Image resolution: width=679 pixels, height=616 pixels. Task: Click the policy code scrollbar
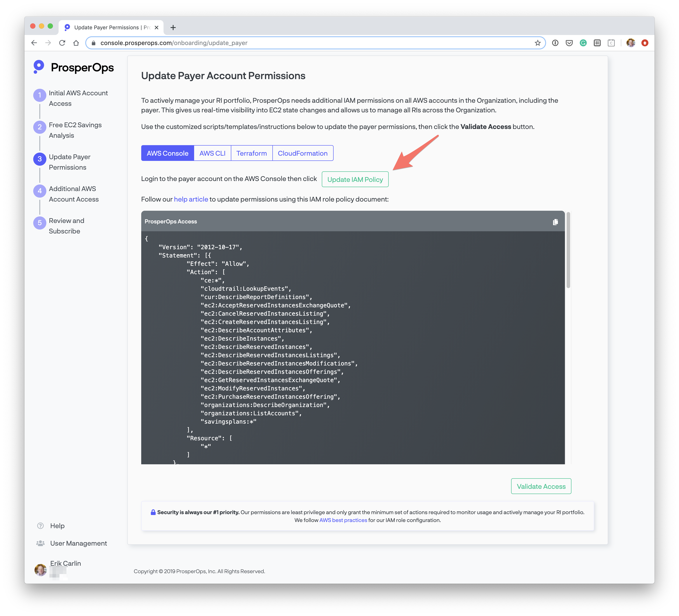pos(568,250)
